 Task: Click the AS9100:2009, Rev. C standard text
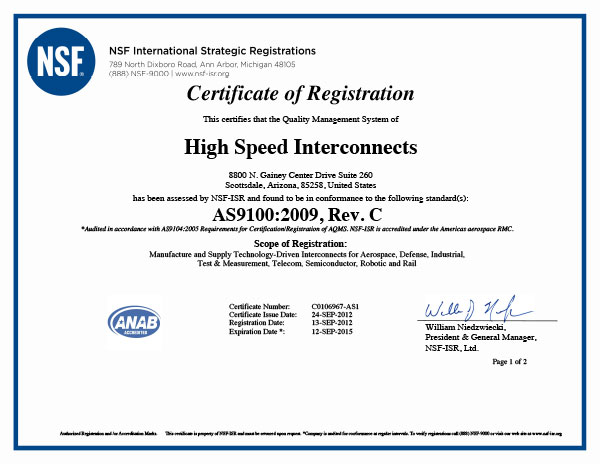tap(297, 215)
